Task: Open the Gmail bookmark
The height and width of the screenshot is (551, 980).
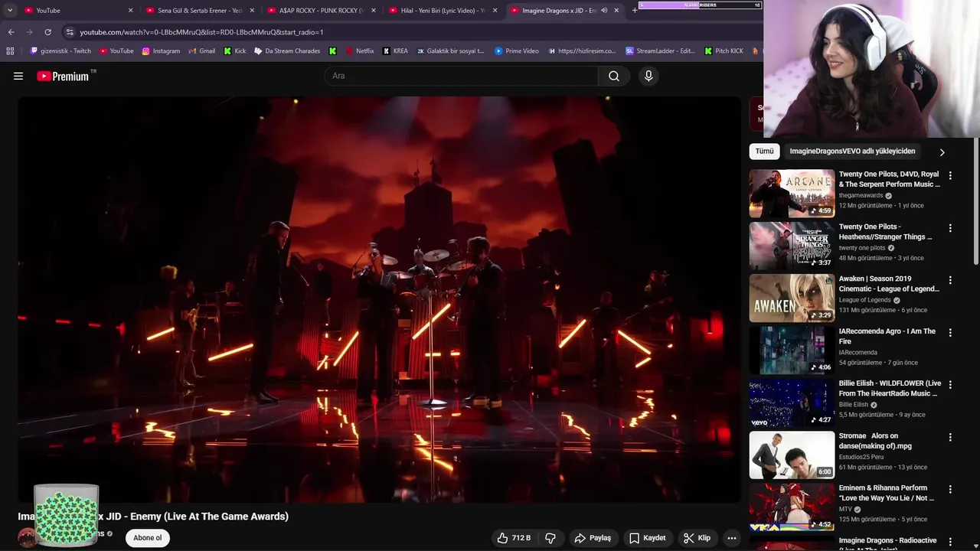Action: [201, 51]
